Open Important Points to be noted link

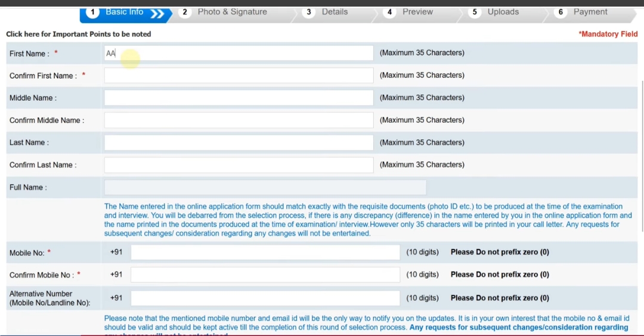coord(79,35)
